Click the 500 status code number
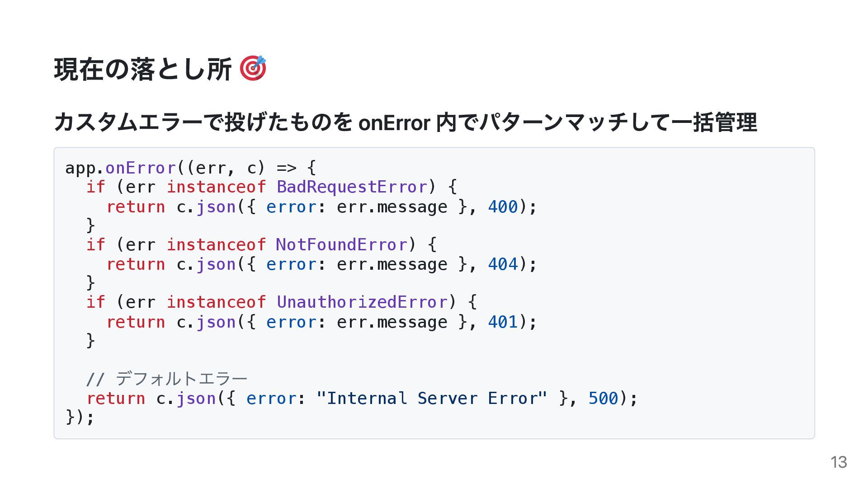The width and height of the screenshot is (868, 488). point(603,399)
